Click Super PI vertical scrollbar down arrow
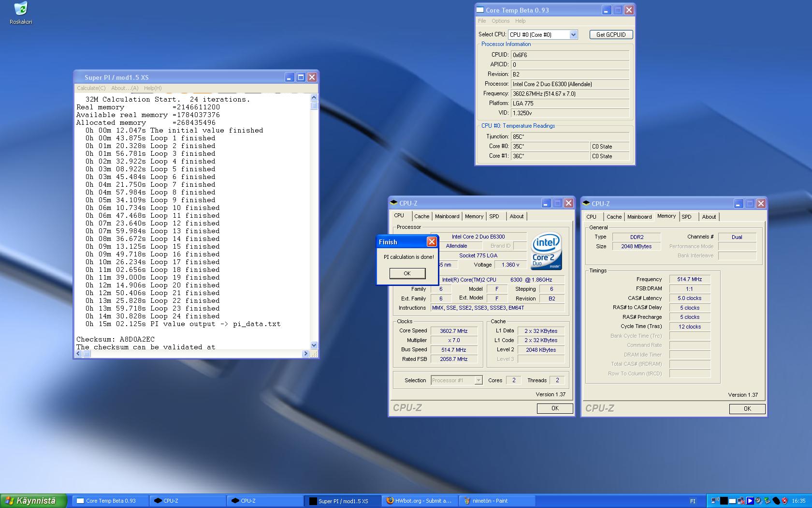This screenshot has height=508, width=812. coord(314,345)
